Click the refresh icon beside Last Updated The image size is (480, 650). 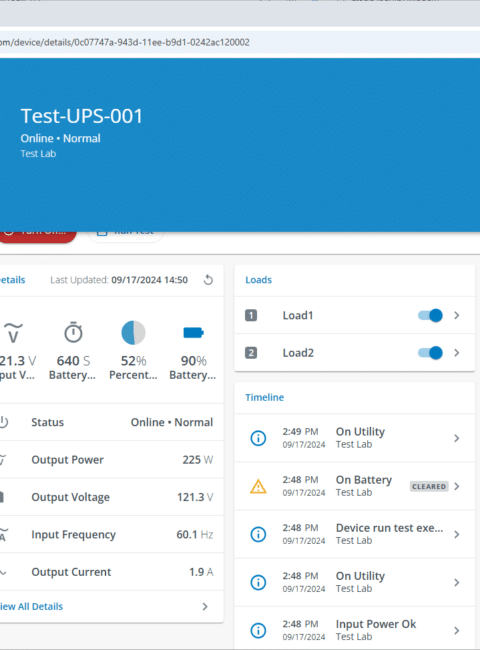tap(208, 280)
